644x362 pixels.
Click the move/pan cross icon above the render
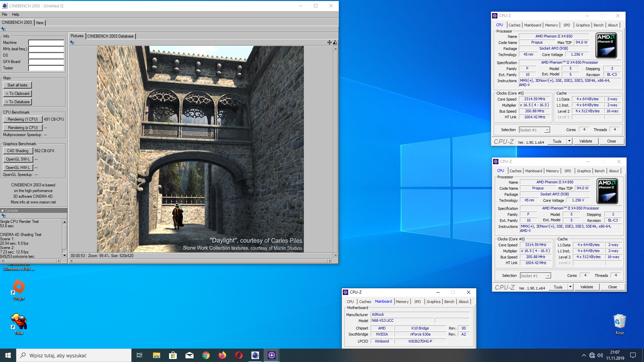[x=329, y=43]
